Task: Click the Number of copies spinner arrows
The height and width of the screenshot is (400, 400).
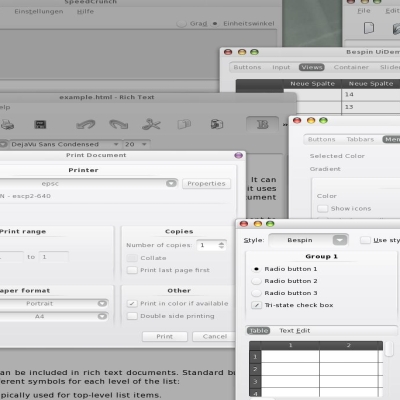Action: coord(221,245)
